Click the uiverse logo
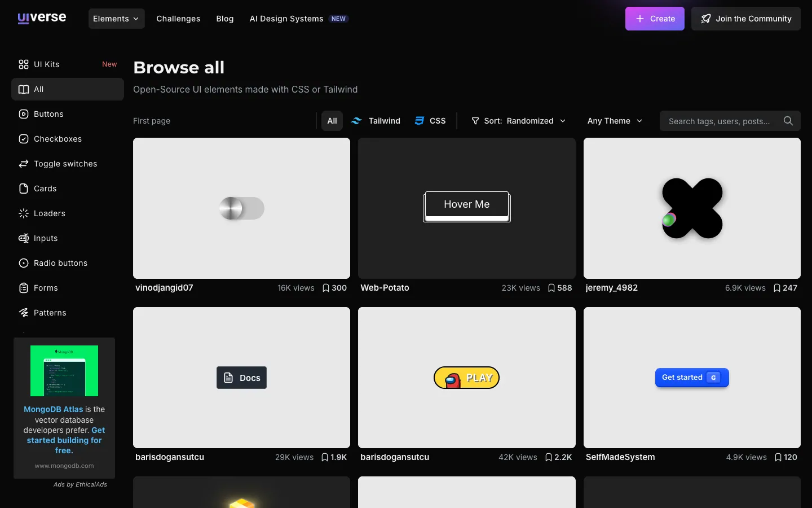 click(x=42, y=18)
